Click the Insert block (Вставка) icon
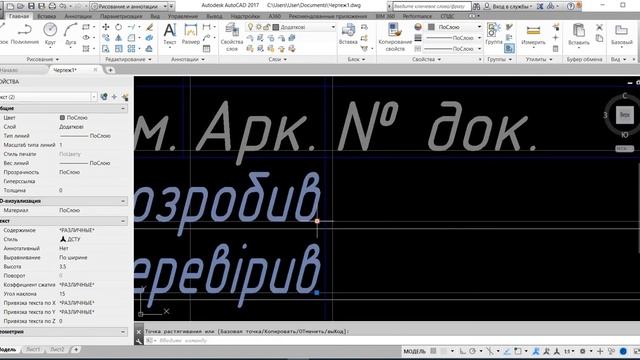Image resolution: width=640 pixels, height=360 pixels. click(x=348, y=33)
